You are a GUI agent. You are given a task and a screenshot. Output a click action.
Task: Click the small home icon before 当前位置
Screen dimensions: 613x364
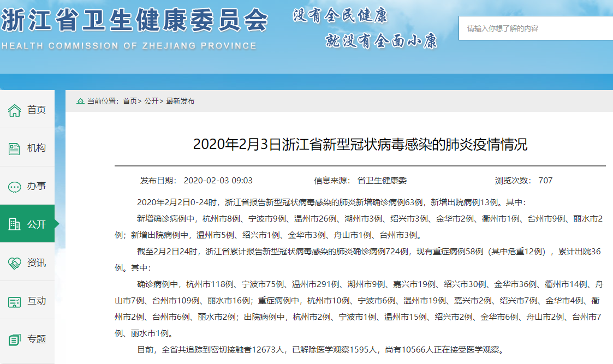tap(80, 102)
